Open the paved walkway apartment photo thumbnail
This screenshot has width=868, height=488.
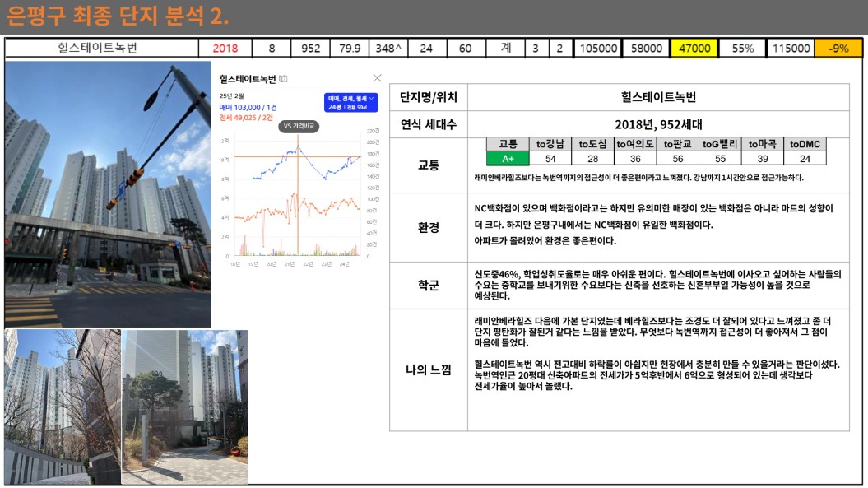point(184,407)
